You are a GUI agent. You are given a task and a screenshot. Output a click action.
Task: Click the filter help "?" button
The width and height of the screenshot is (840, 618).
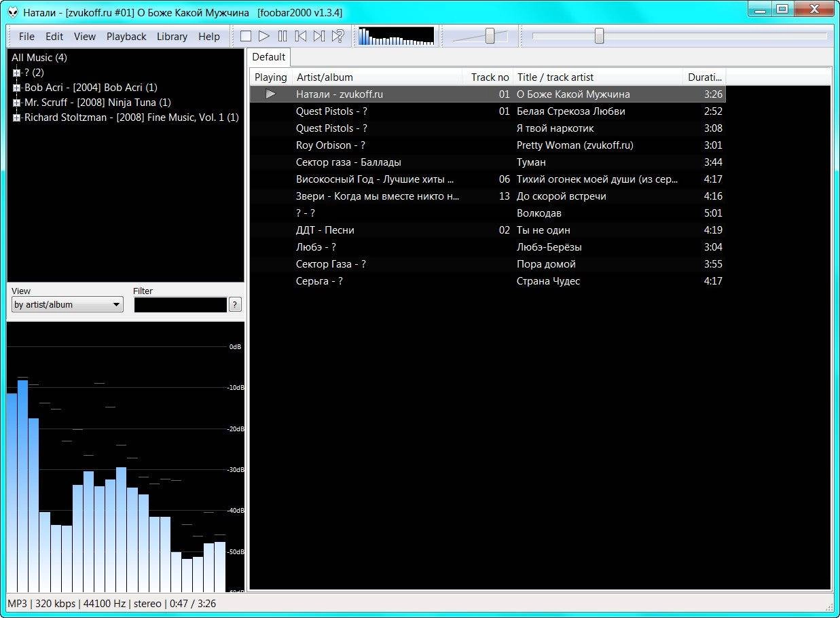click(x=235, y=305)
